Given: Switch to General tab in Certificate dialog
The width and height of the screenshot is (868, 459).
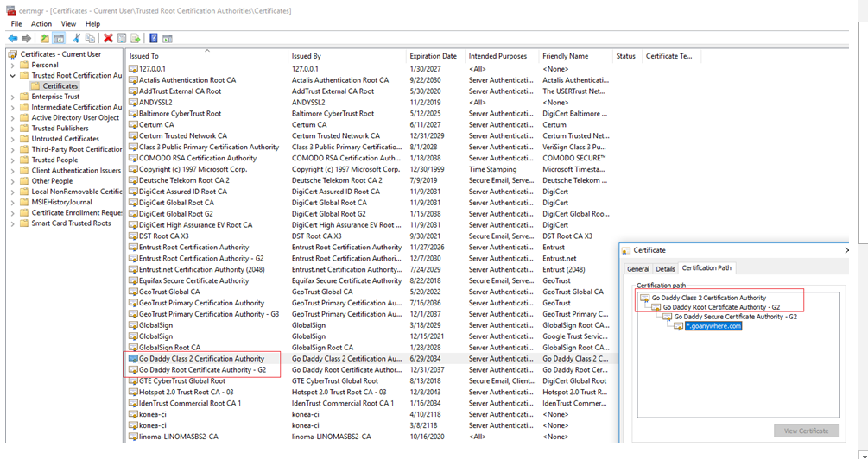Looking at the screenshot, I should coord(637,269).
